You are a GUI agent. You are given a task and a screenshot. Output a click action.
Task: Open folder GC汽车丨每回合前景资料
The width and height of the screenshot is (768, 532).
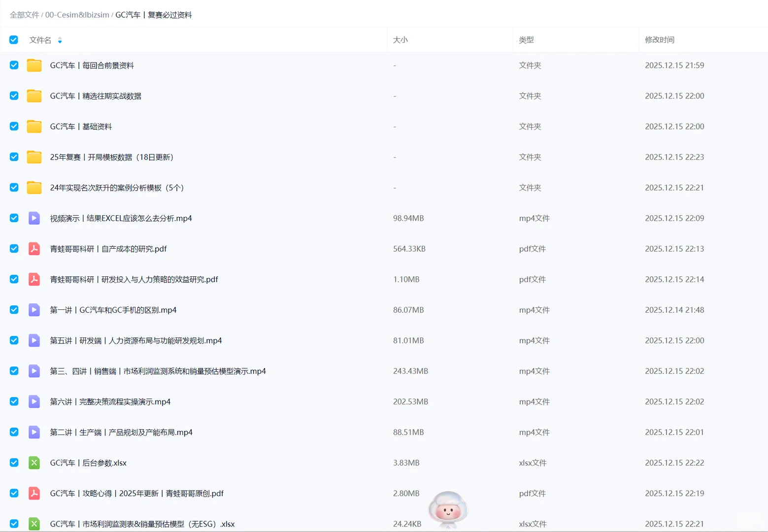(x=92, y=66)
